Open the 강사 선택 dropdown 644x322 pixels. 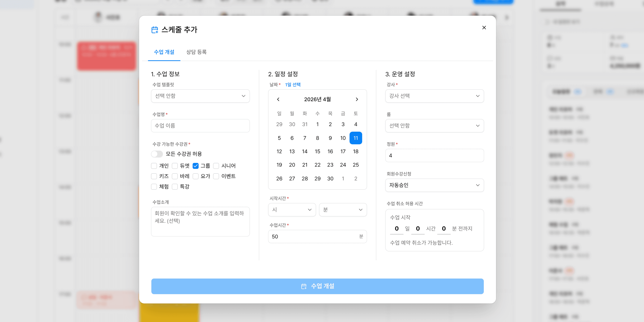click(x=435, y=96)
